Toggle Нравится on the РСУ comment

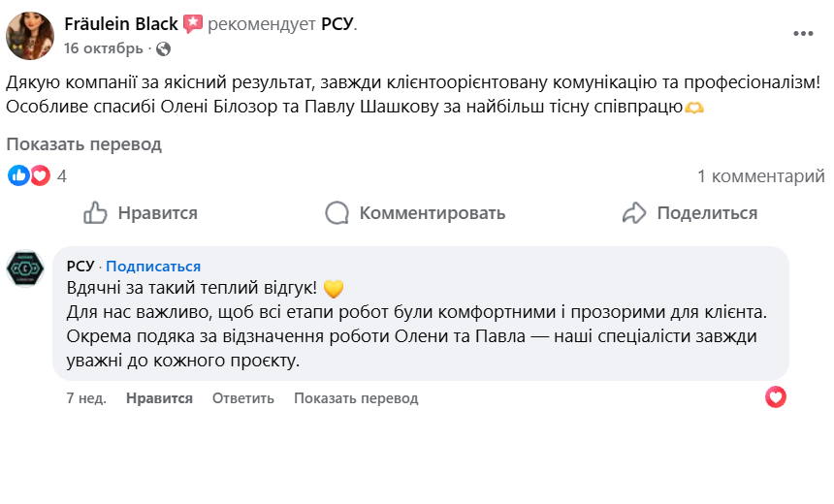[159, 398]
